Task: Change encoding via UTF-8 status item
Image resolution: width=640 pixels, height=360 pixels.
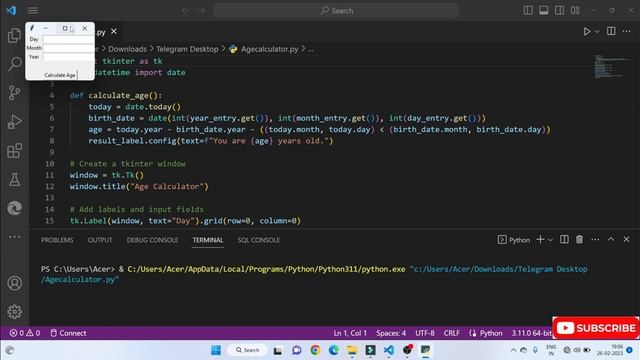Action: pos(425,333)
